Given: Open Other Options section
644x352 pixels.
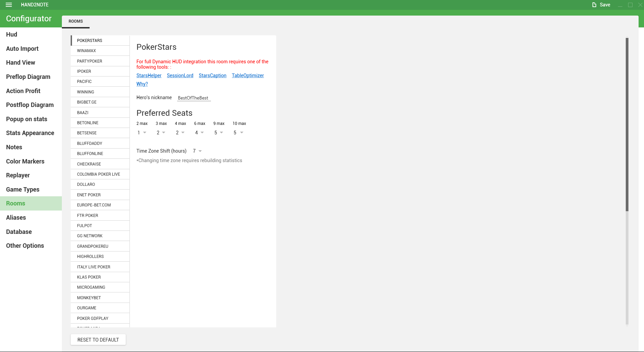Looking at the screenshot, I should pos(31,246).
